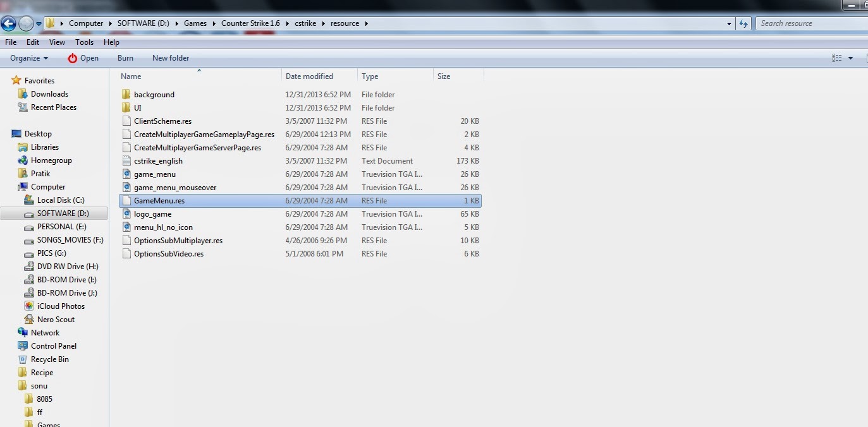Open PICS (G:) drive
Screen dimensions: 868x427
51,253
